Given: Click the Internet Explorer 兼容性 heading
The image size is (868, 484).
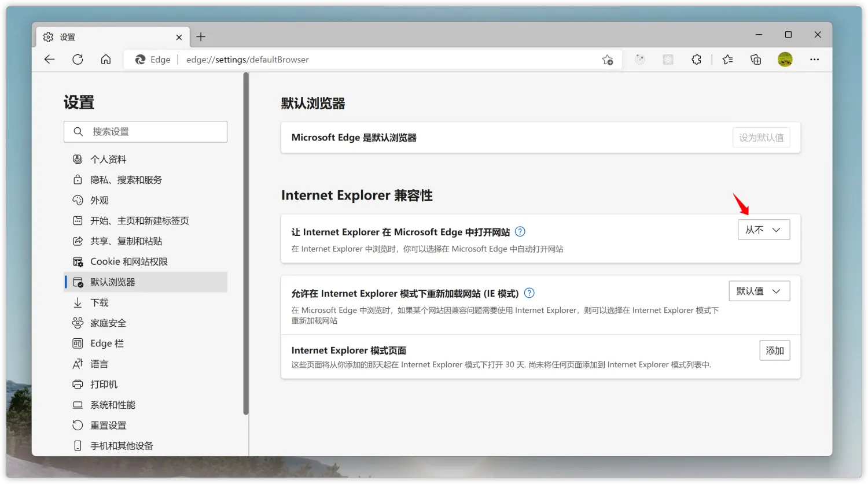Looking at the screenshot, I should point(357,195).
